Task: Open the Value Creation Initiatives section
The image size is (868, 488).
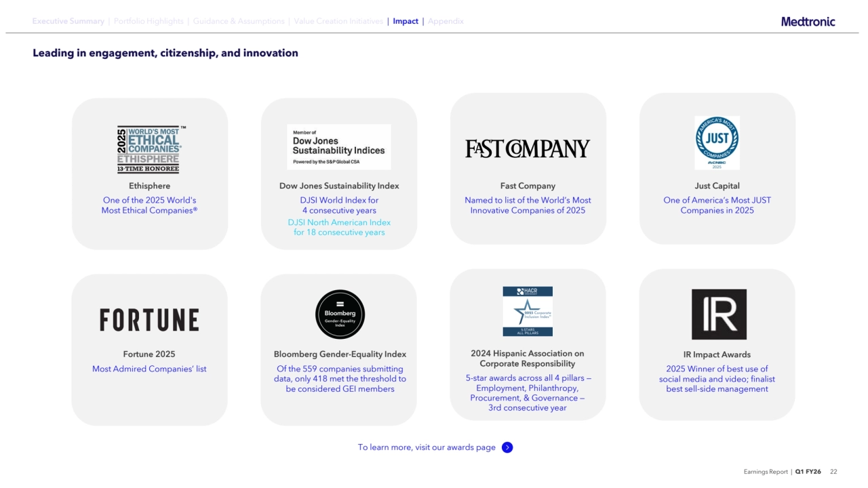Action: click(x=338, y=21)
